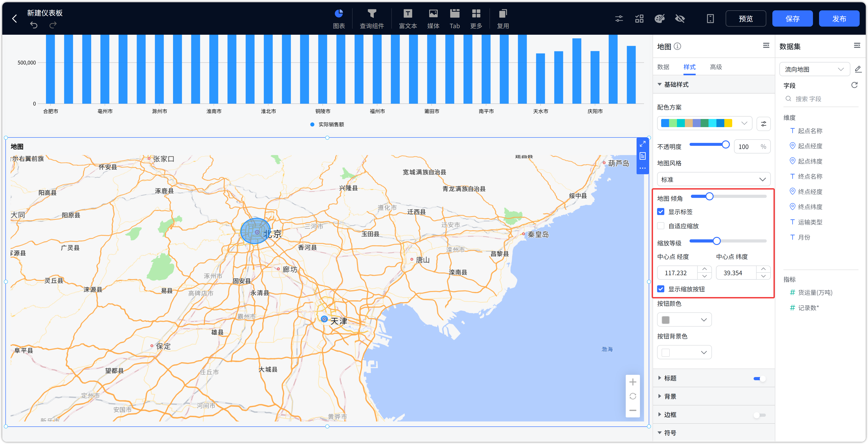Uncheck the 显示标签 checkbox

click(661, 212)
